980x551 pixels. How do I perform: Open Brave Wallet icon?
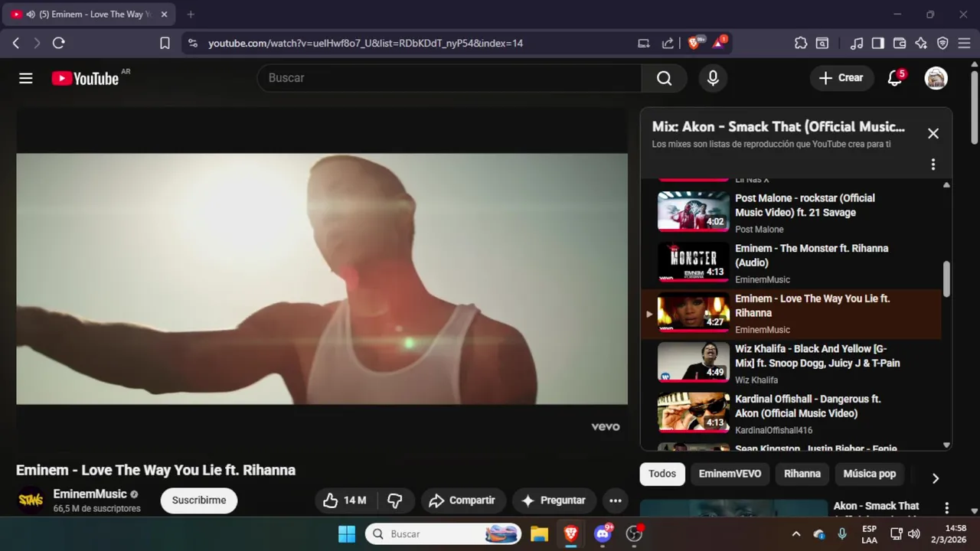pos(900,44)
